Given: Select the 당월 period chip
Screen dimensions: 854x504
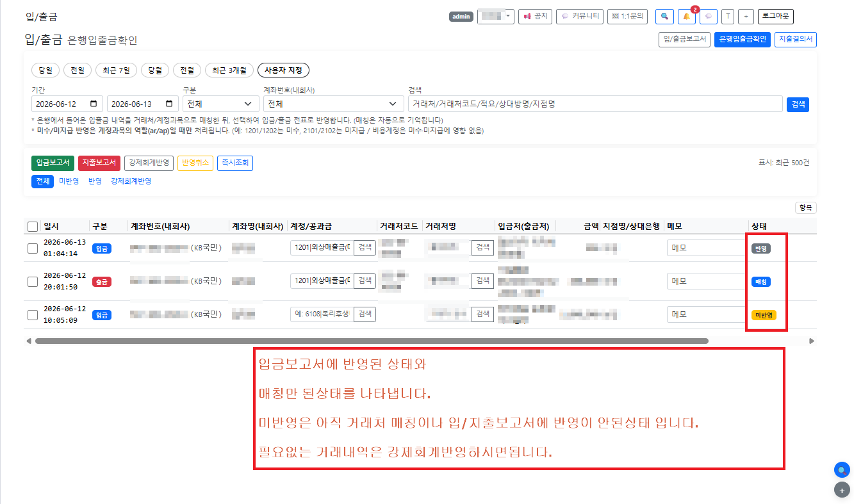Looking at the screenshot, I should (x=156, y=70).
